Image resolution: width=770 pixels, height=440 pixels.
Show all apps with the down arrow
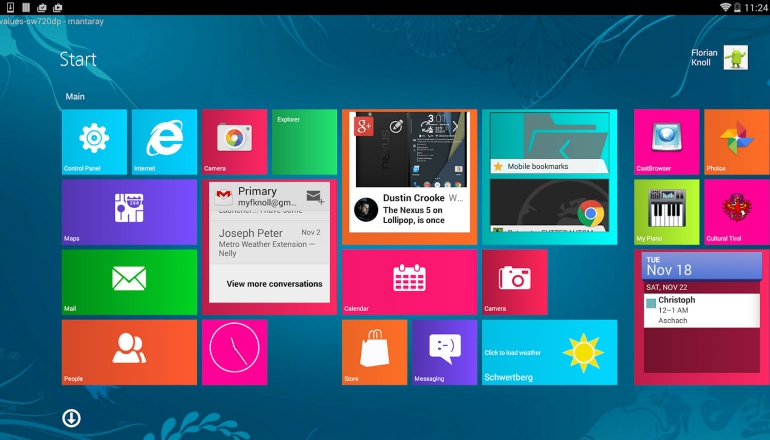pyautogui.click(x=71, y=418)
